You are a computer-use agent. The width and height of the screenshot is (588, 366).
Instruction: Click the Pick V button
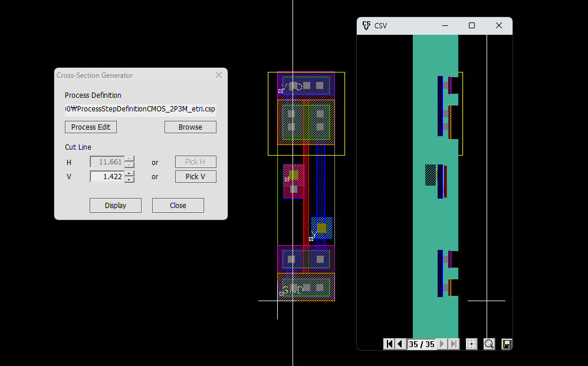(x=195, y=176)
